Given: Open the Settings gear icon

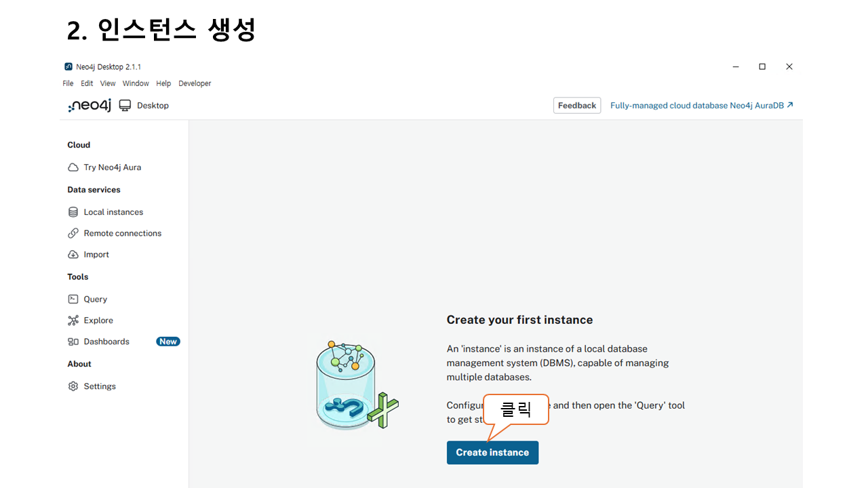Looking at the screenshot, I should (73, 386).
